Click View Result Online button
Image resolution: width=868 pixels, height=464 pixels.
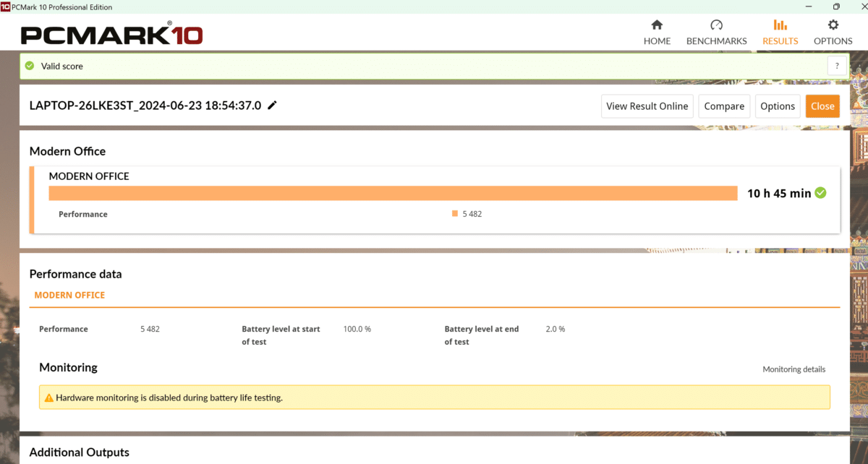(x=647, y=106)
